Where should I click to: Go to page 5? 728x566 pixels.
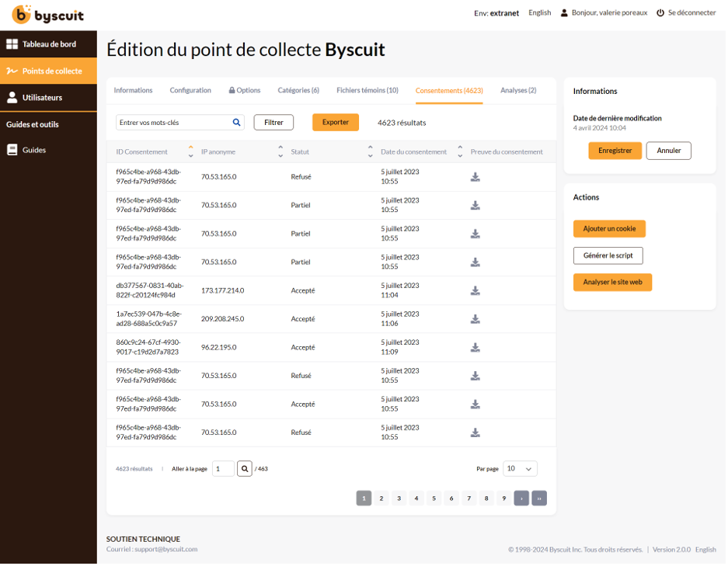[x=434, y=498]
